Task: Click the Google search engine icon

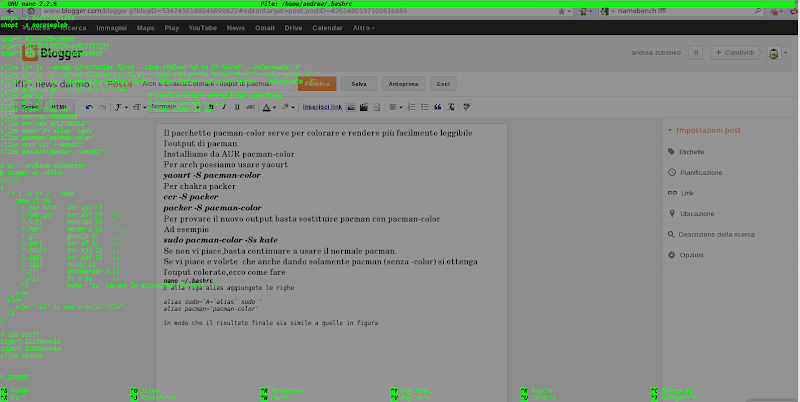Action: click(x=605, y=11)
